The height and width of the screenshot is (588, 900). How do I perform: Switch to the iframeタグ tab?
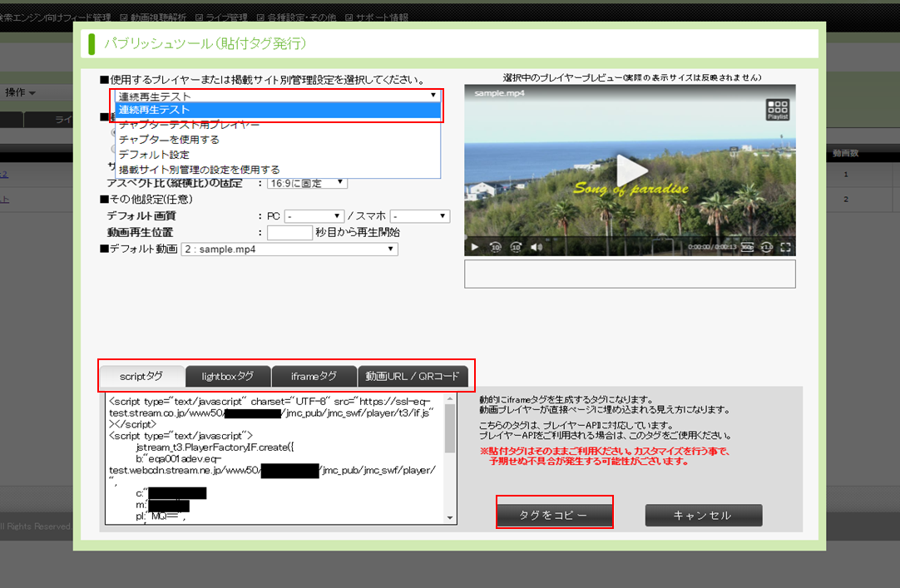click(314, 376)
